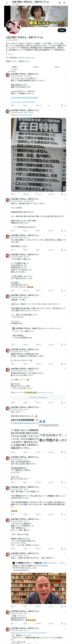This screenshot has width=72, height=644.
Task: Open the 2,345 Followers list
Action: point(24,61)
